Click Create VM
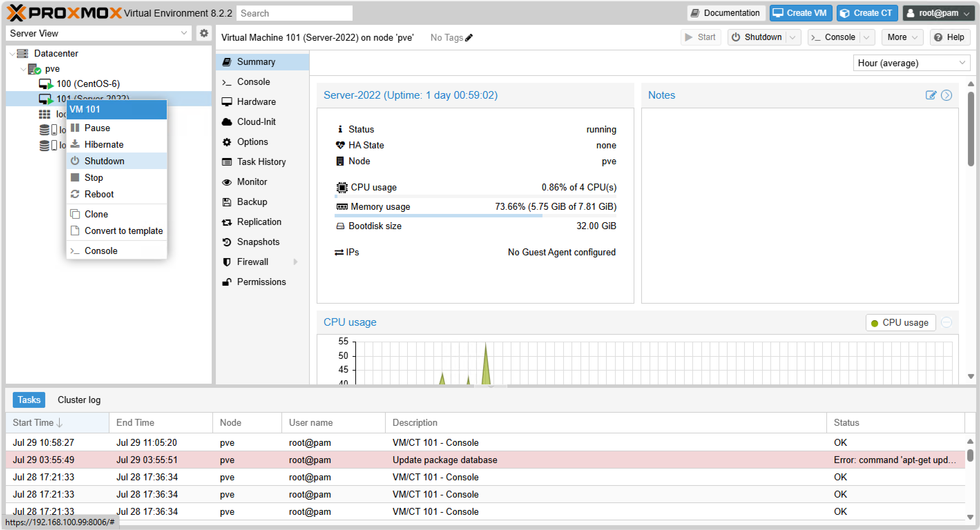 pyautogui.click(x=801, y=13)
